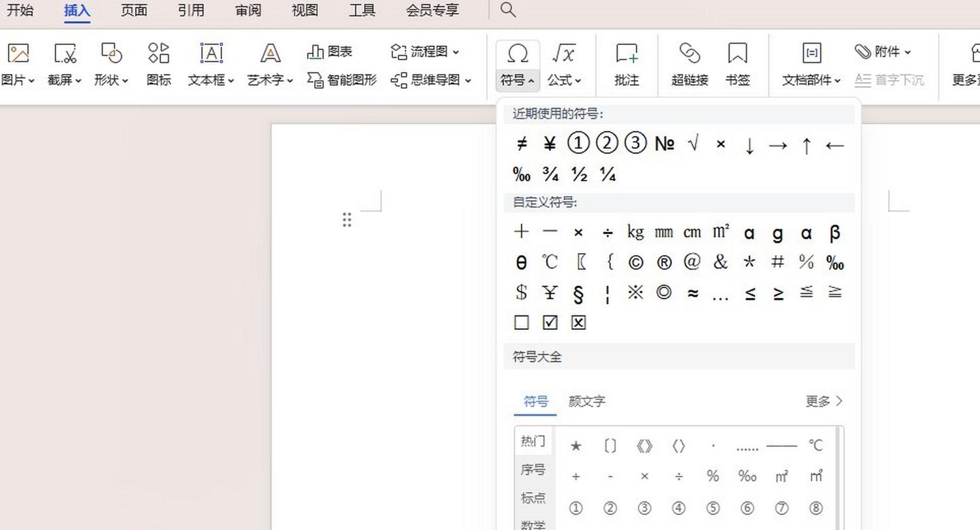Insert the ½ fraction symbol
The height and width of the screenshot is (530, 980).
pos(579,174)
